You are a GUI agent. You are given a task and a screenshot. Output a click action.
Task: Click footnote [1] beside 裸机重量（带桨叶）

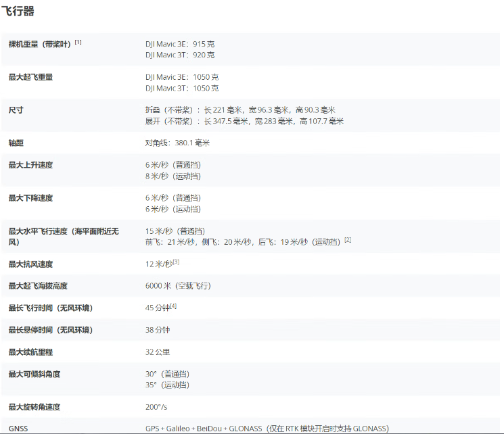coord(78,42)
